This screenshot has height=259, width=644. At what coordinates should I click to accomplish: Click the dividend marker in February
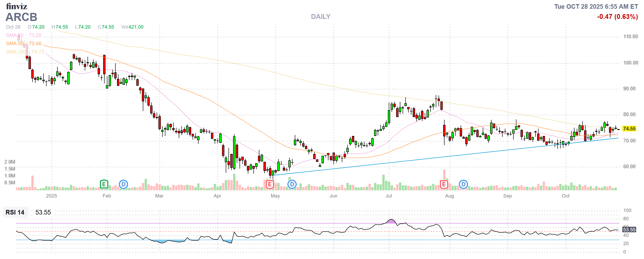click(123, 185)
